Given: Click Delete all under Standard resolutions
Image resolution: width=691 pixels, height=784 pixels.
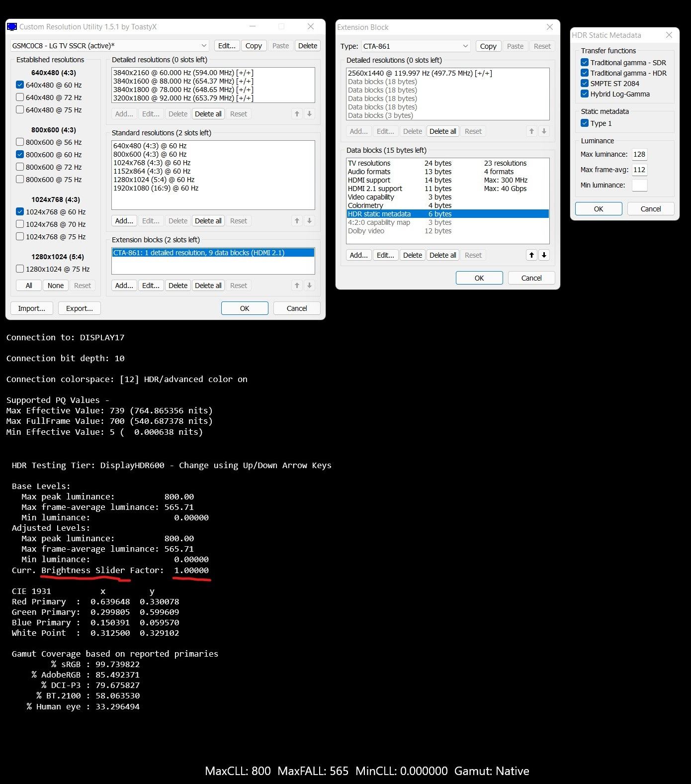Looking at the screenshot, I should [208, 221].
